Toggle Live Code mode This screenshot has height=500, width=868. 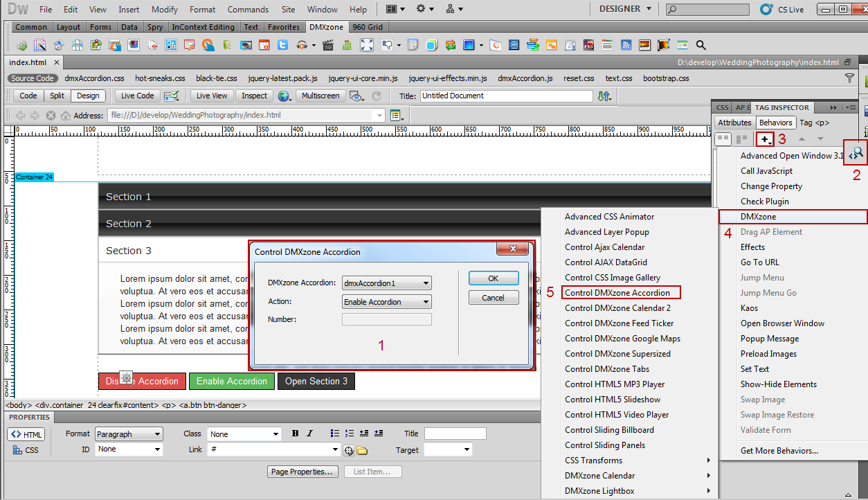pos(138,96)
